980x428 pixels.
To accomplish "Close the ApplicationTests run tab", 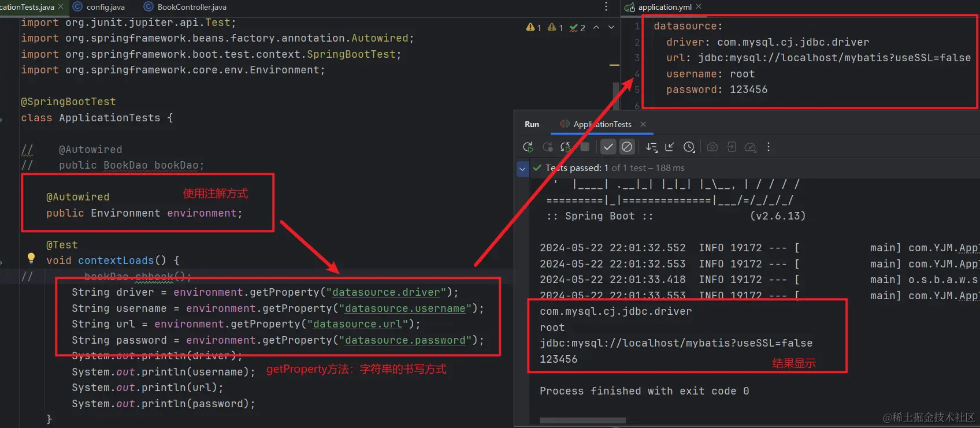I will (643, 124).
